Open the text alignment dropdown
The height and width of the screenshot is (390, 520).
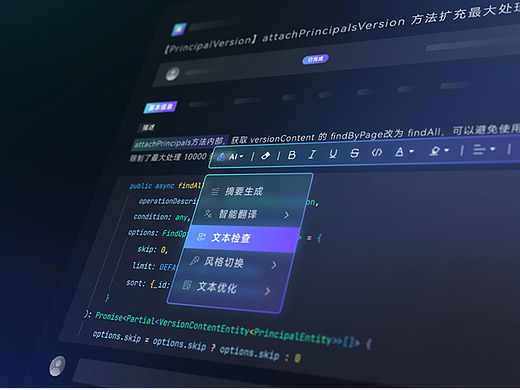click(484, 150)
